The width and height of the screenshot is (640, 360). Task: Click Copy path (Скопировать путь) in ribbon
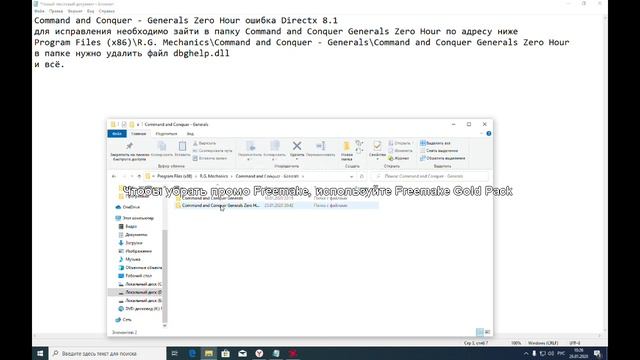click(x=212, y=151)
